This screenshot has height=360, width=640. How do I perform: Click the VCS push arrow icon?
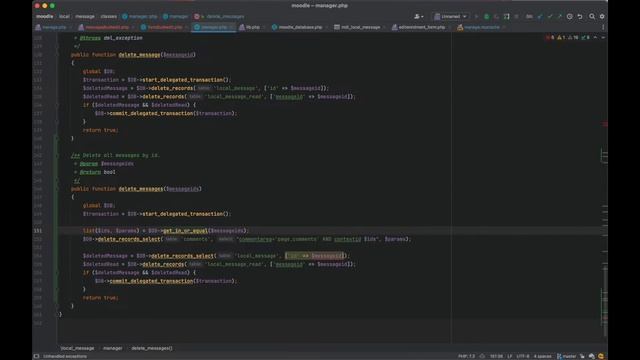coord(559,16)
